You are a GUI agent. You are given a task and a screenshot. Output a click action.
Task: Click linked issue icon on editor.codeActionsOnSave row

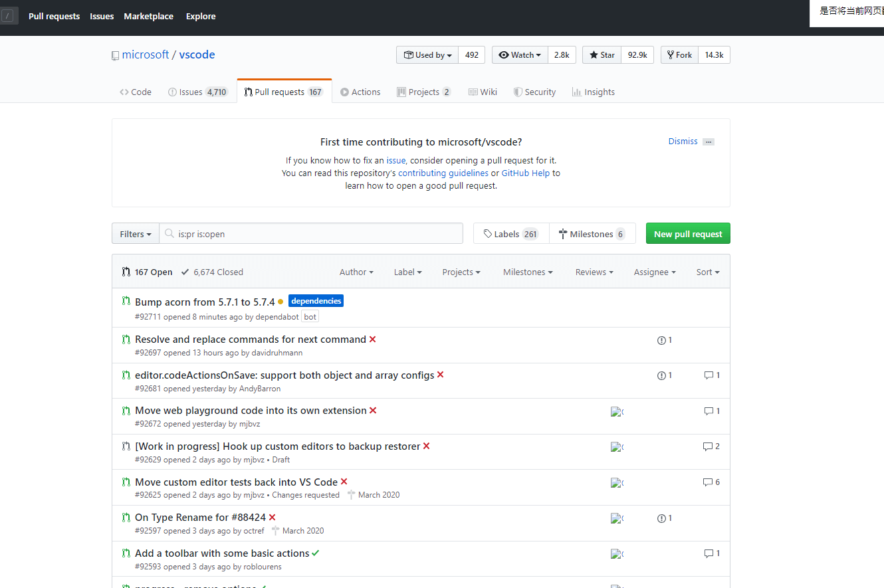[661, 375]
